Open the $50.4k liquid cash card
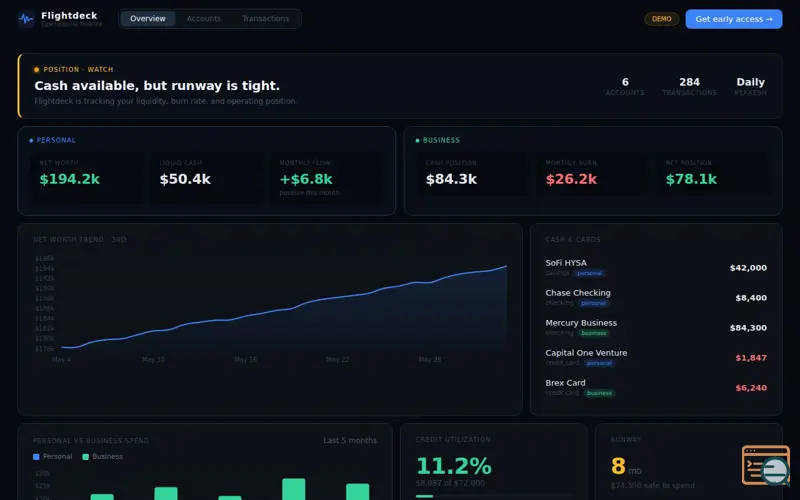The height and width of the screenshot is (500, 800). click(x=207, y=177)
